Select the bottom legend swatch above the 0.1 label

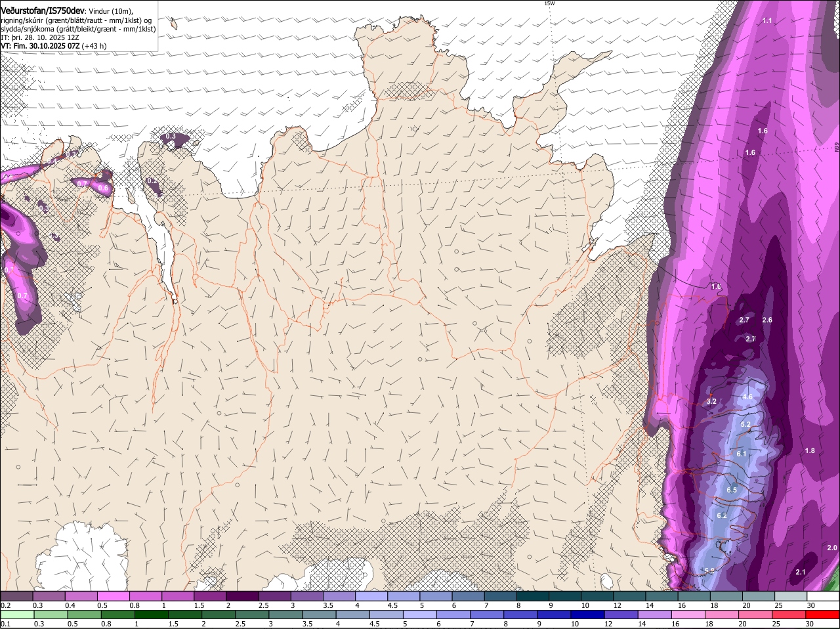(18, 615)
